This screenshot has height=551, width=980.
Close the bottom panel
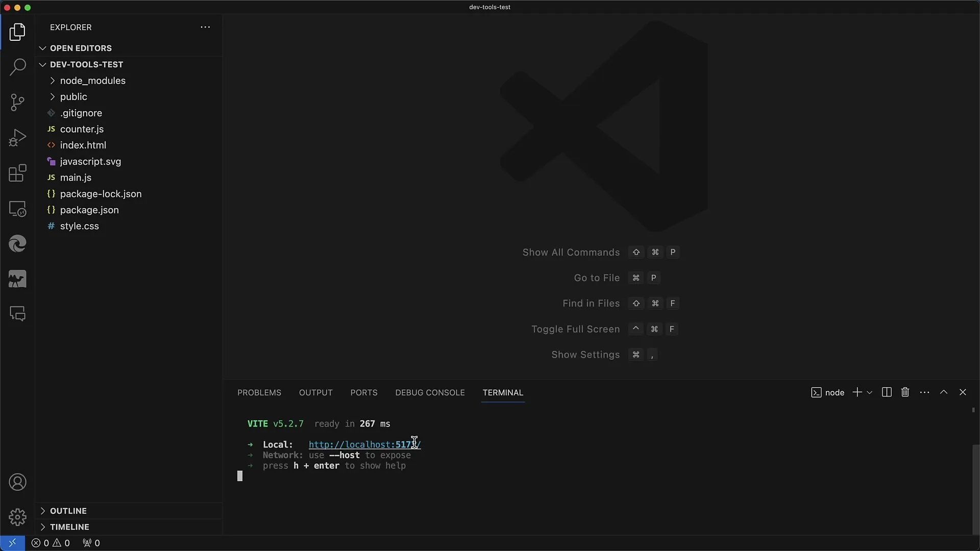963,392
